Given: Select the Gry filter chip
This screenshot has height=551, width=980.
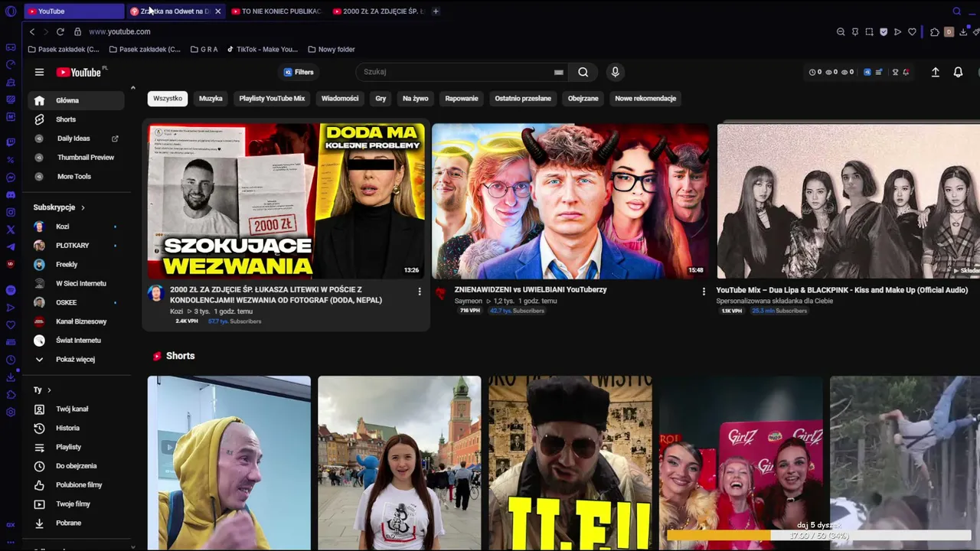Looking at the screenshot, I should [x=381, y=99].
